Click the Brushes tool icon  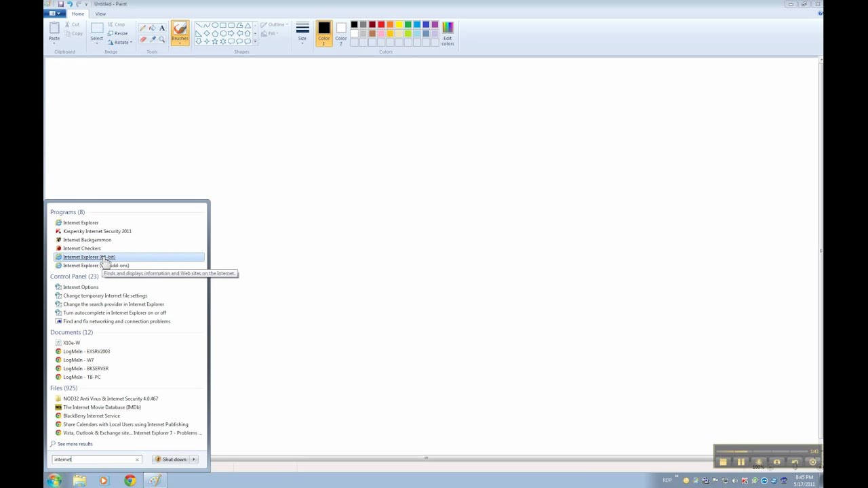coord(180,28)
